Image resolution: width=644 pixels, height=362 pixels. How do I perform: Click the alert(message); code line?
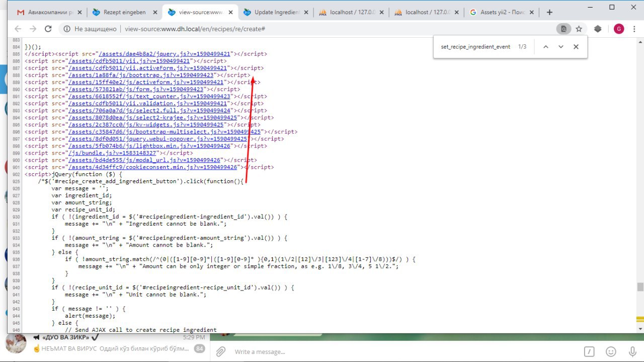[x=90, y=316]
